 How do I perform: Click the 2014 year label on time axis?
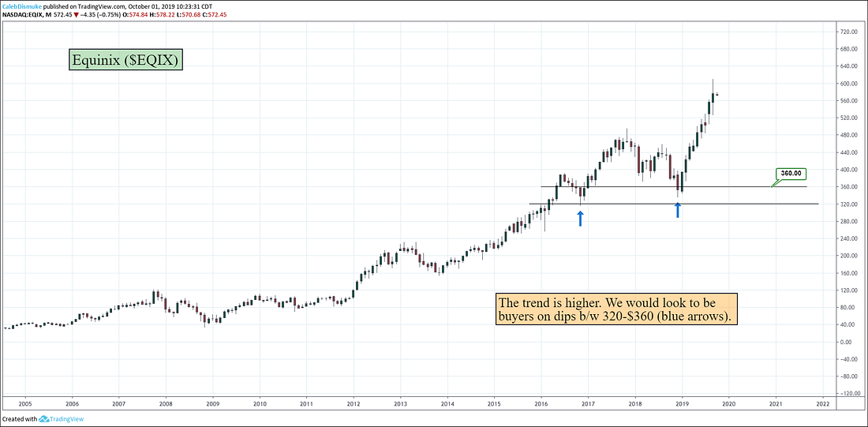coord(447,405)
